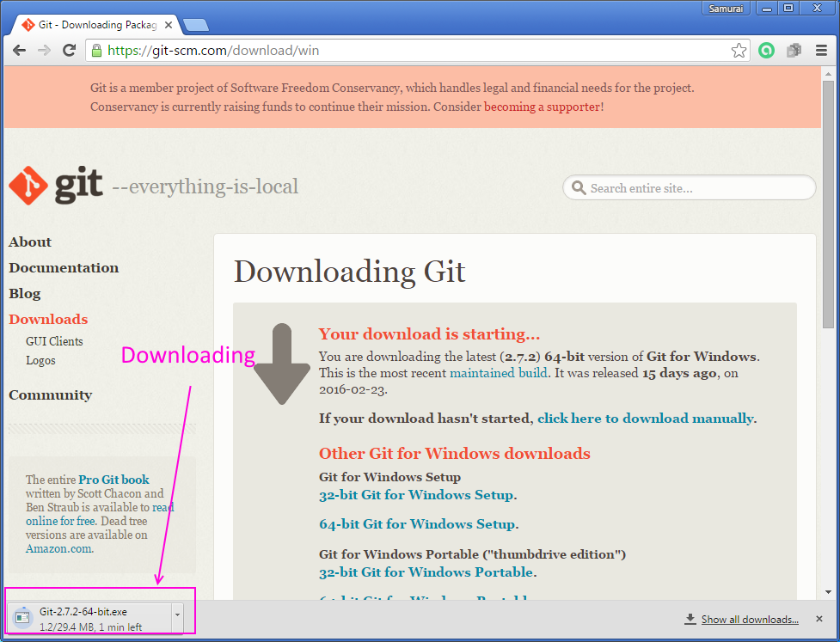Close the Git - Downloading Package tab
This screenshot has height=642, width=840.
169,25
